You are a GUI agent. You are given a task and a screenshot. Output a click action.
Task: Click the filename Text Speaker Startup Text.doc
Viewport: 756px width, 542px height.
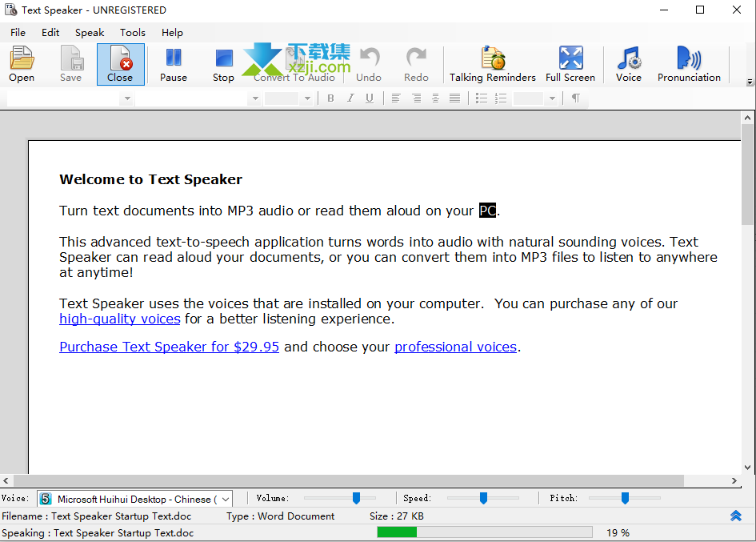click(x=121, y=516)
